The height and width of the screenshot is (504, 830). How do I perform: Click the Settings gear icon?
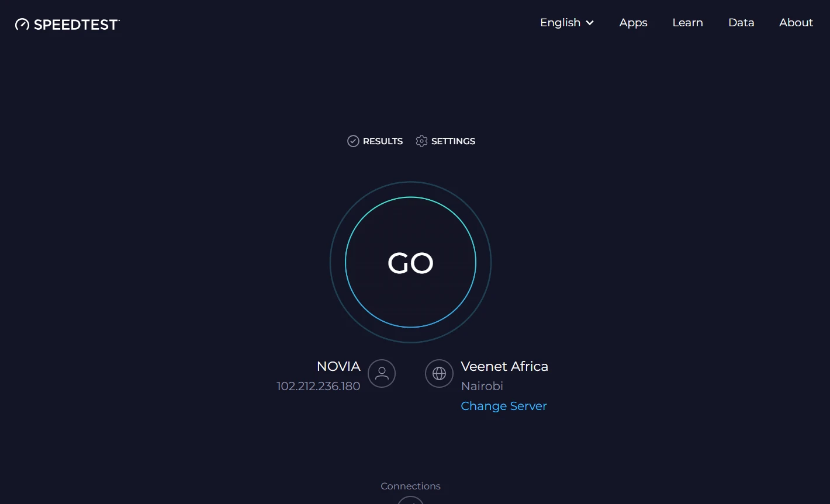click(421, 141)
